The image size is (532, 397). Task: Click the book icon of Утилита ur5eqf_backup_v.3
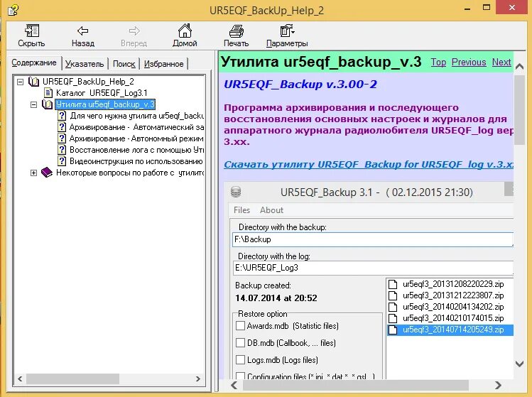[x=47, y=104]
